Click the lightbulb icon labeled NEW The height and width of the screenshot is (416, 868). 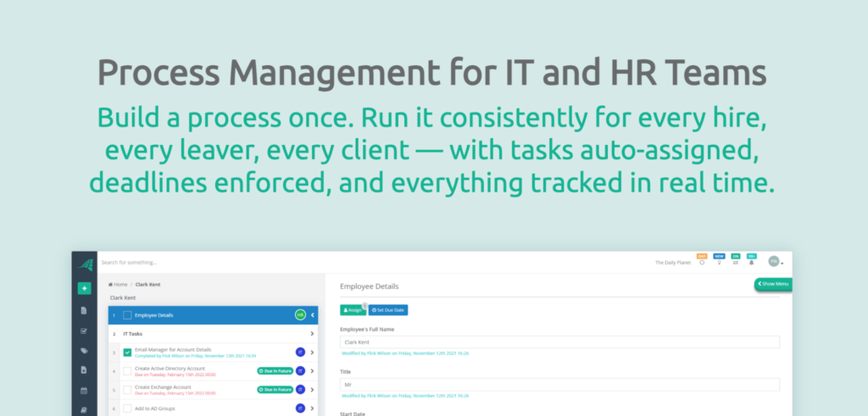pos(719,262)
